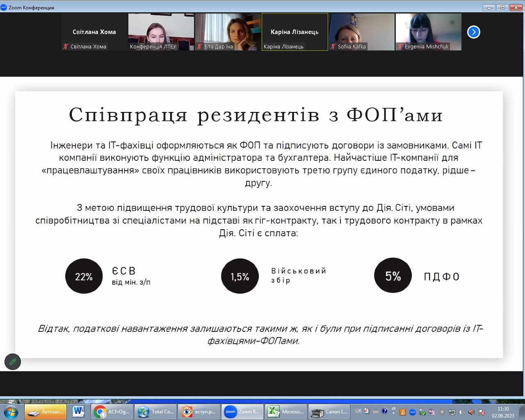525x420 pixels.
Task: Select Конференція ЛТЕУ video thumbnail
Action: 161,32
